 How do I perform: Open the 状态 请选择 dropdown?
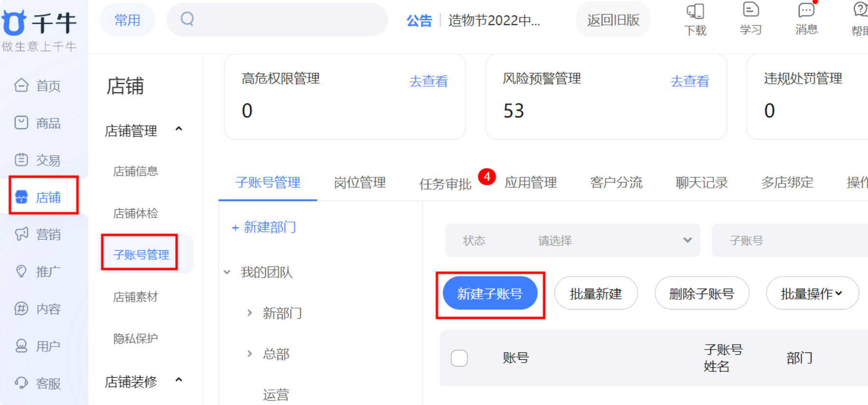(573, 240)
